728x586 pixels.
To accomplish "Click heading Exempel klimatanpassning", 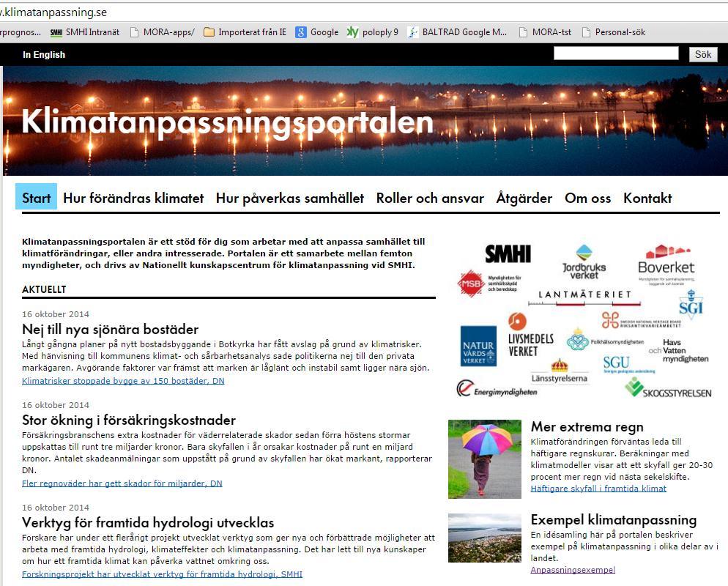I will point(613,519).
